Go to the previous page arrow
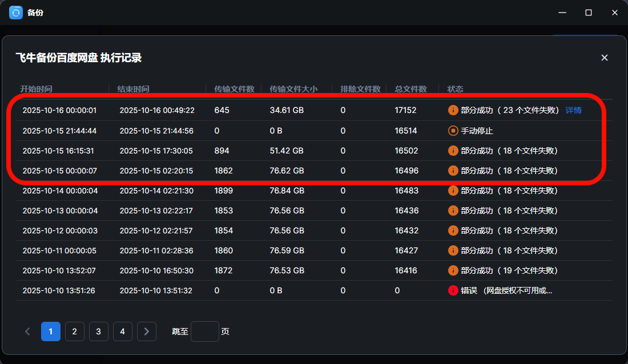Image resolution: width=628 pixels, height=364 pixels. tap(27, 331)
